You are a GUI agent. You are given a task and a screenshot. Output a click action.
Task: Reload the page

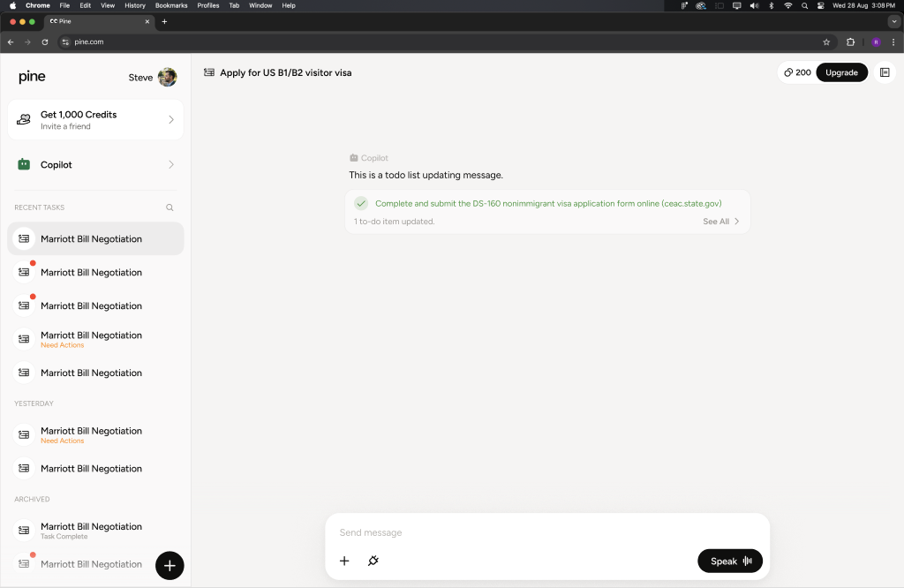[x=45, y=42]
